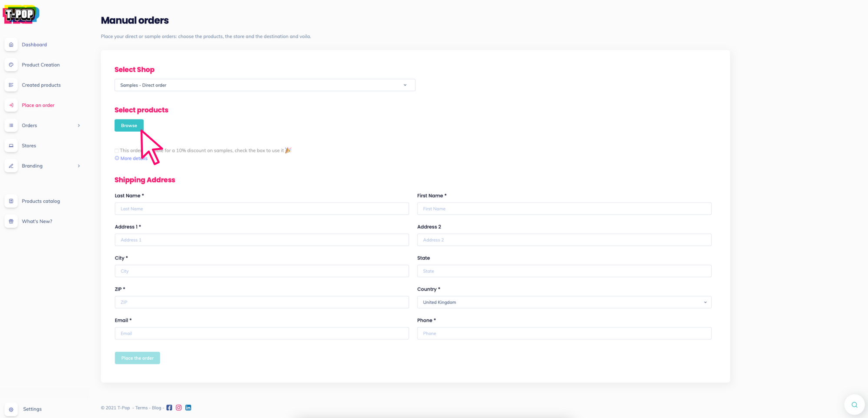Open the T-Pop Facebook page icon

click(x=169, y=408)
